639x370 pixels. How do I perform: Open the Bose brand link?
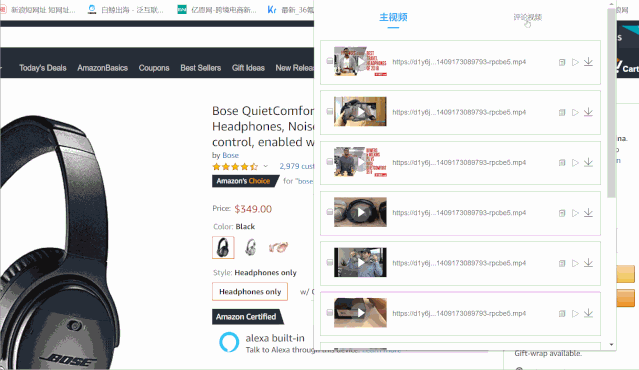pos(230,155)
